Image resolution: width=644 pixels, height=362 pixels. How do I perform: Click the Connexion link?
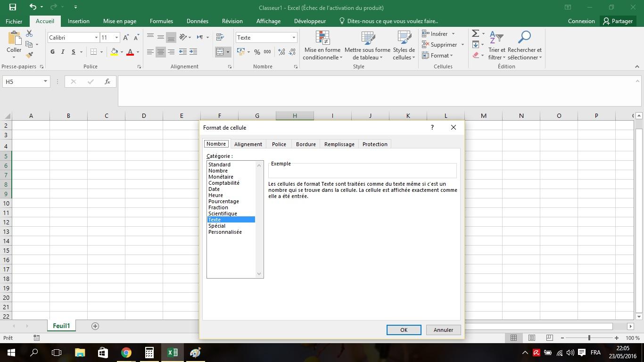[x=581, y=21]
